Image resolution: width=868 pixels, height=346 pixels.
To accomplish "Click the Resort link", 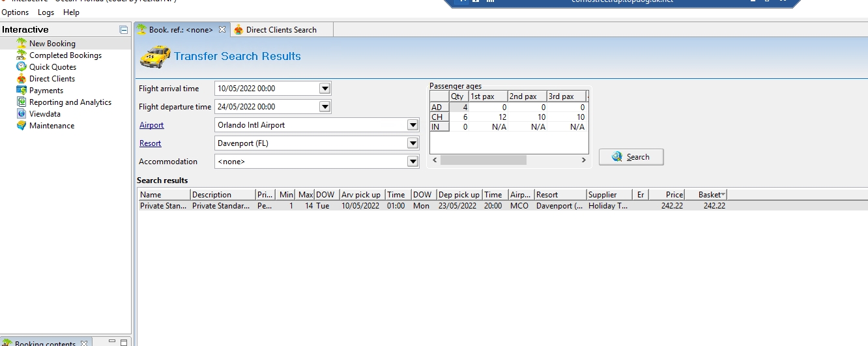I will 150,143.
